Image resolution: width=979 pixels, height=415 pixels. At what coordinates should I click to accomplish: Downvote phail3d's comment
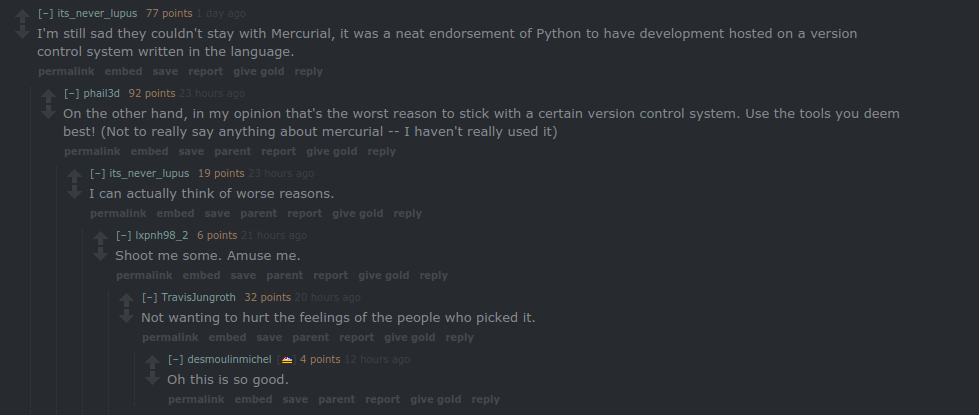(x=48, y=112)
